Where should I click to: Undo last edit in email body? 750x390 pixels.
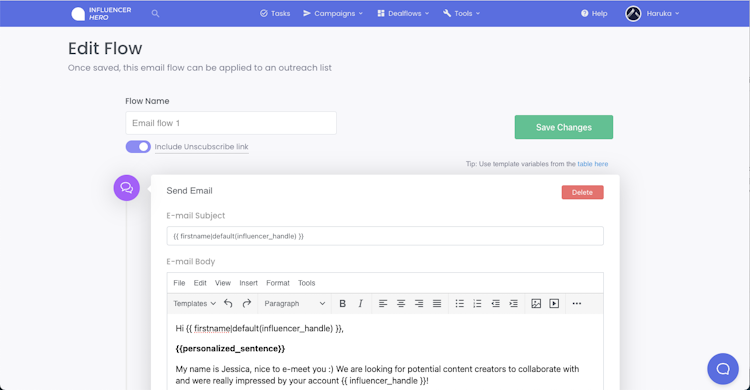pyautogui.click(x=228, y=303)
